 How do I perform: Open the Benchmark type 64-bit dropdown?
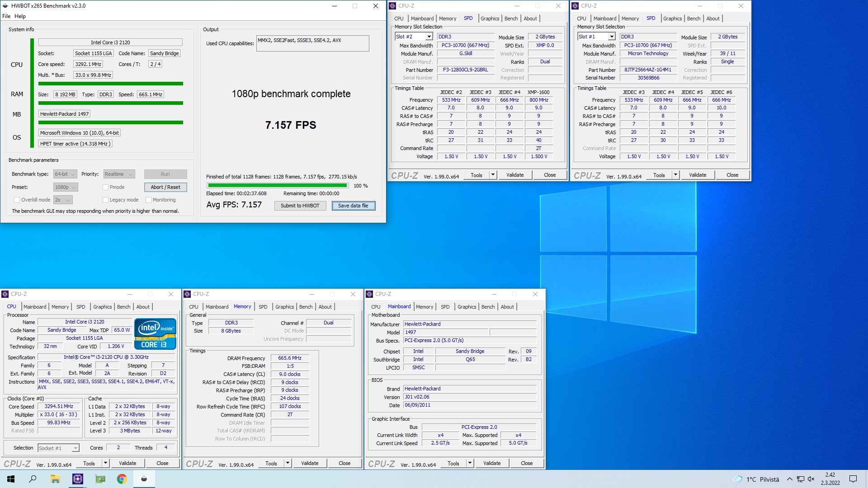[x=65, y=174]
